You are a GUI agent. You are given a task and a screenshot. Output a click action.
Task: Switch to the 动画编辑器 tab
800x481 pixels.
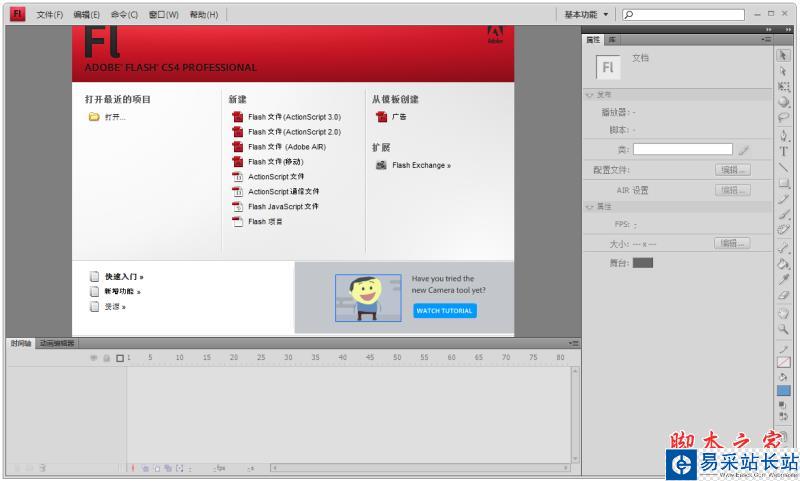click(57, 343)
